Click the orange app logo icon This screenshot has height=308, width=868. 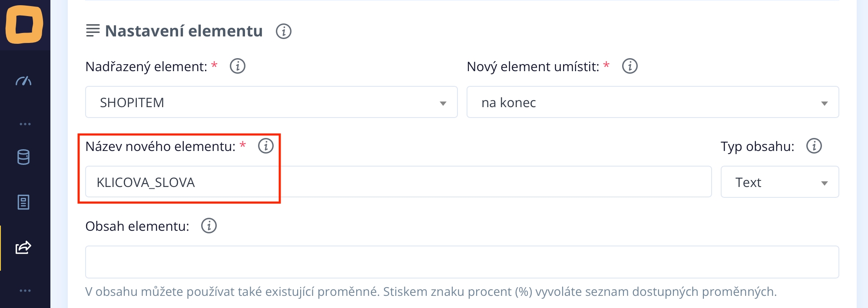[x=24, y=24]
